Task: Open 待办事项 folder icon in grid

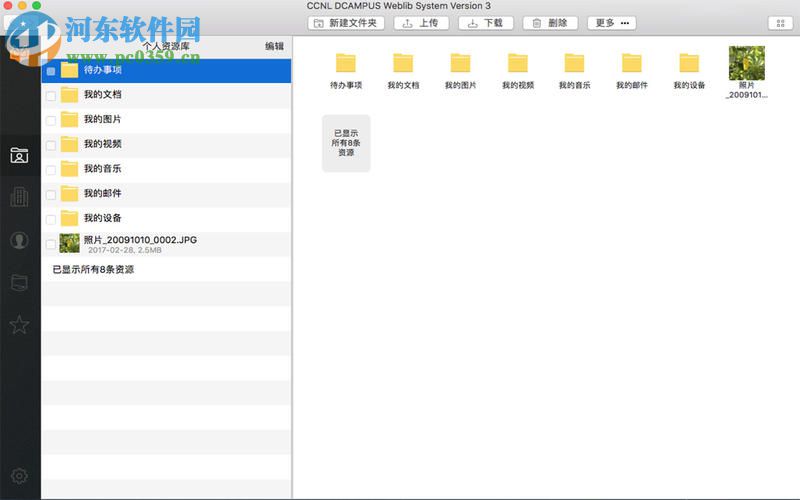Action: [x=346, y=63]
